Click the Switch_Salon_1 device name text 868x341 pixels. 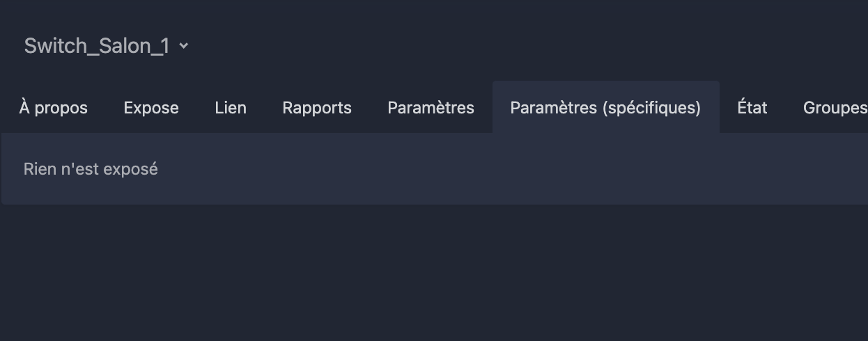pyautogui.click(x=97, y=46)
